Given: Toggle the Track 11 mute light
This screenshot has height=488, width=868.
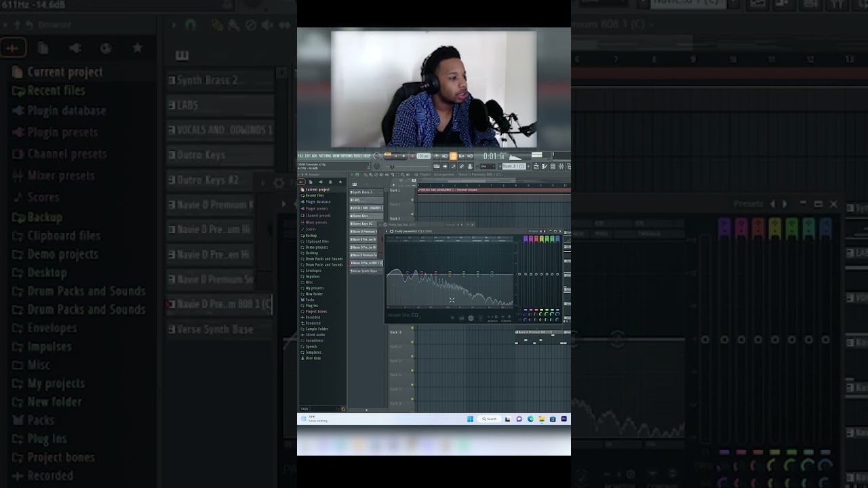Looking at the screenshot, I should tap(412, 342).
